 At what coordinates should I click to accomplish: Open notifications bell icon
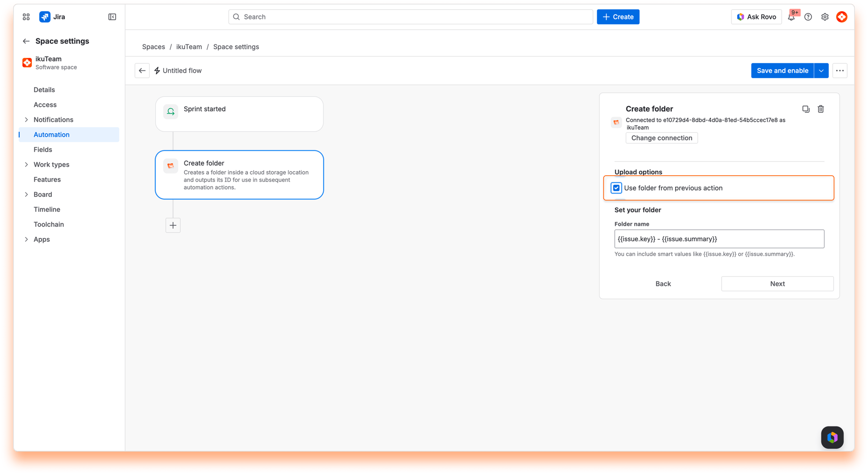[x=791, y=17]
